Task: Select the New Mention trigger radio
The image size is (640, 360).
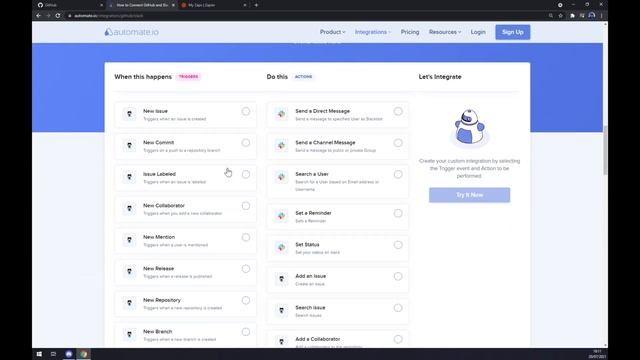Action: [x=246, y=237]
